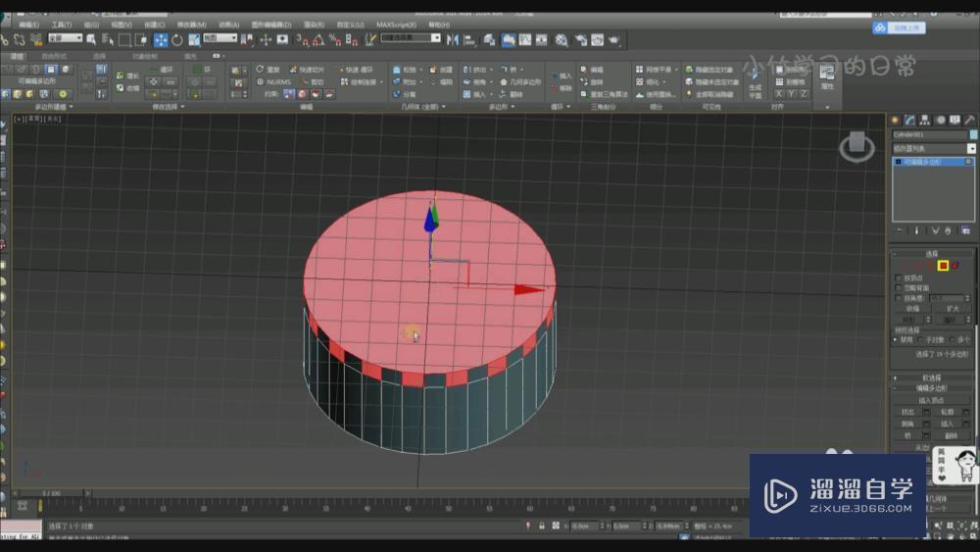Viewport: 980px width, 552px height.
Task: Open the Modify command panel tab
Action: (x=910, y=120)
